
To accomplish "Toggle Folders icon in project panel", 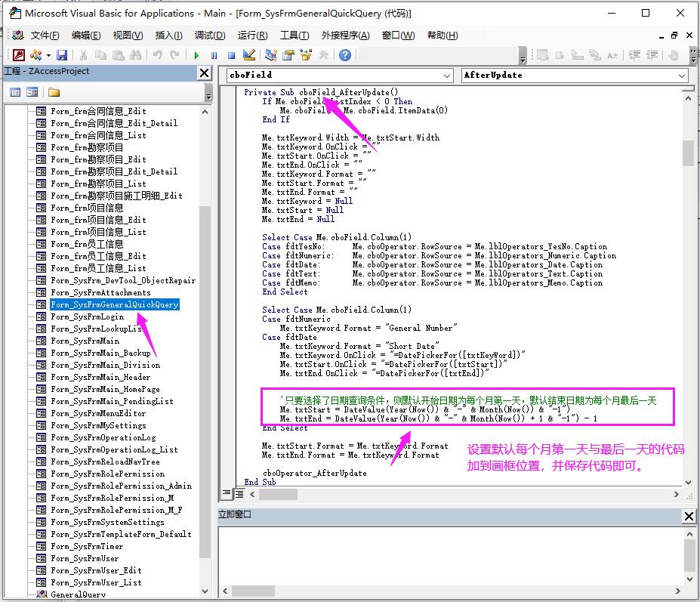I will (x=54, y=92).
